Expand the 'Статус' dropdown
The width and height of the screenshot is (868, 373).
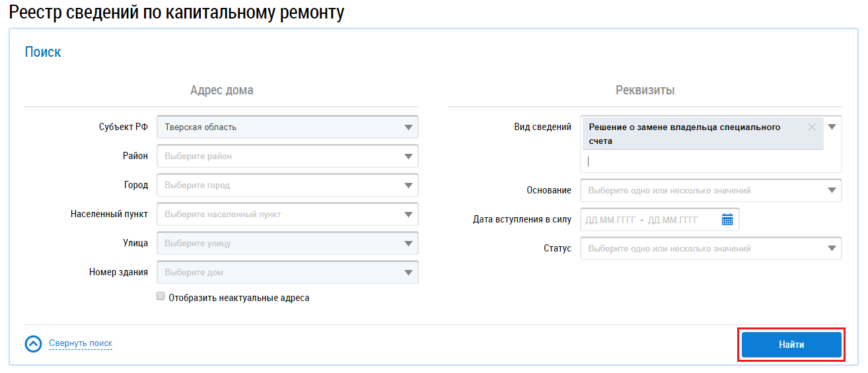831,249
